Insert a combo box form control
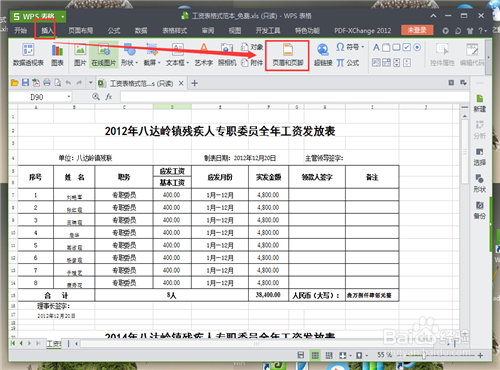Viewport: 500px width, 370px height. pos(386,63)
